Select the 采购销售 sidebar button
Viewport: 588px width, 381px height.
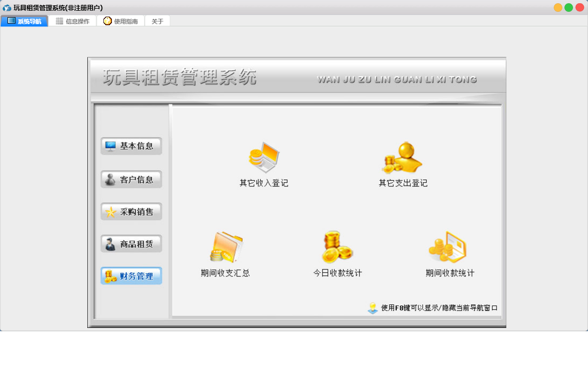pos(131,212)
